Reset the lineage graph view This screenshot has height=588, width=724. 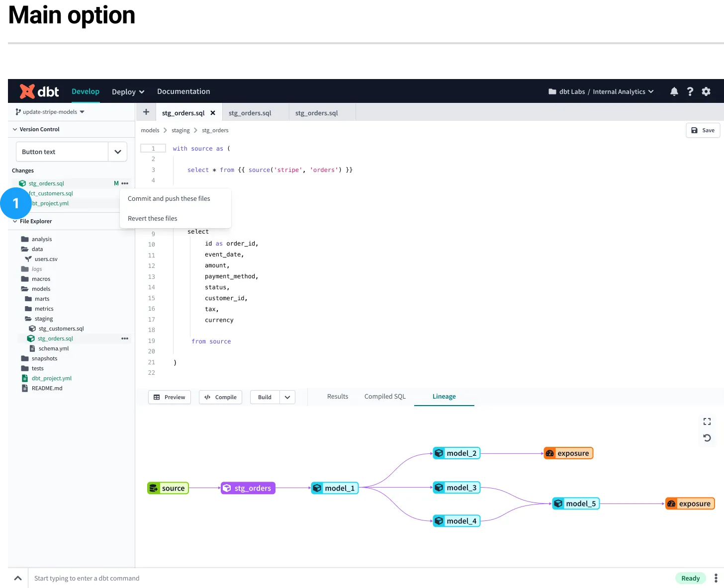[707, 438]
